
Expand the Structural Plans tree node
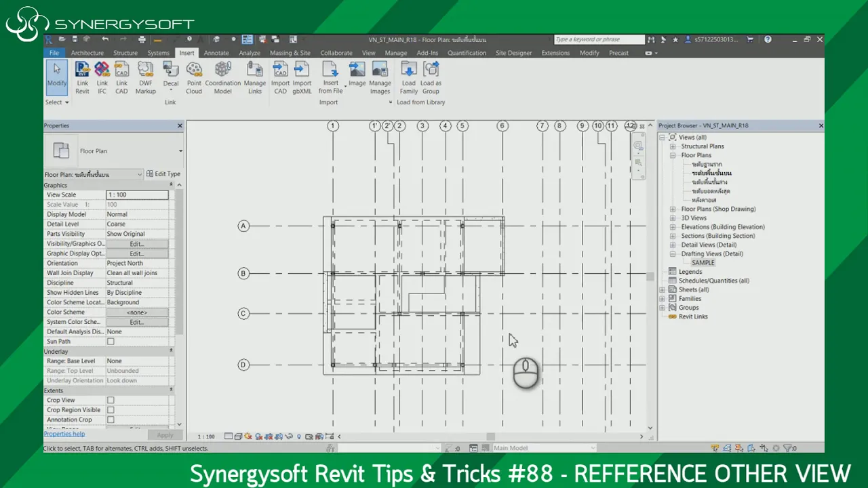[x=673, y=146]
